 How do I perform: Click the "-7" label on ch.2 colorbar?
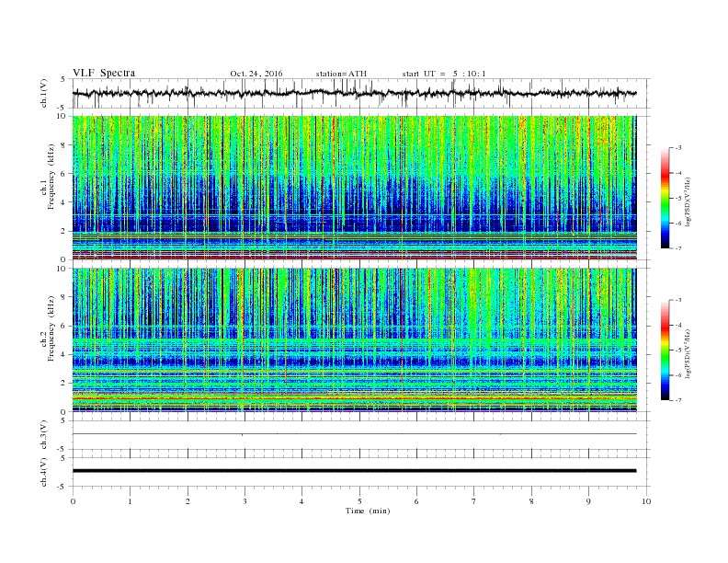pos(678,400)
